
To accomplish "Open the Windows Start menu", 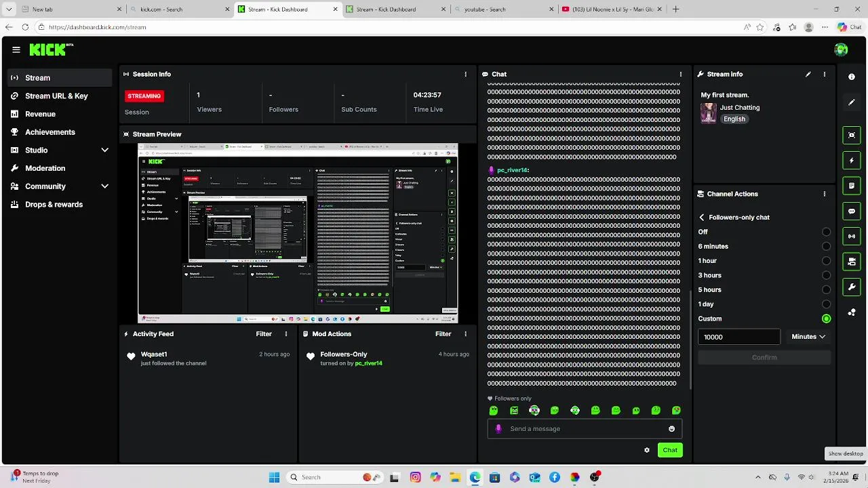I will coord(274,477).
